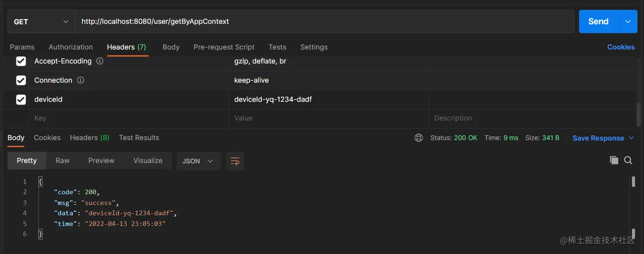
Task: Open the Cookies link
Action: [x=621, y=47]
